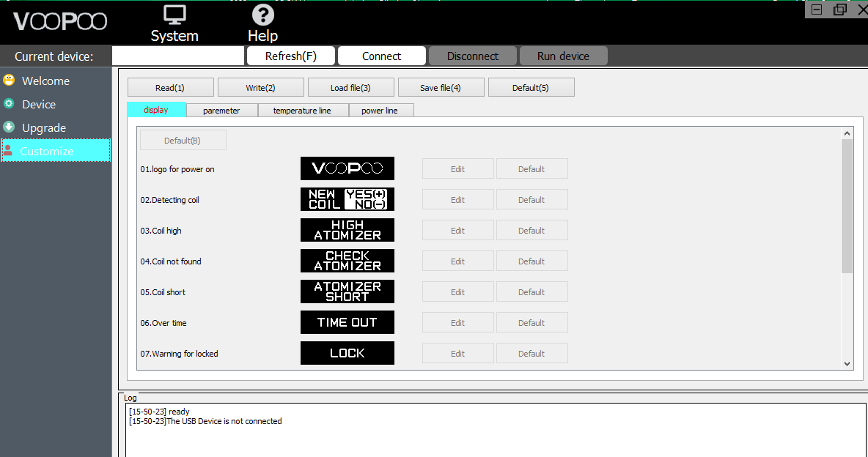Image resolution: width=868 pixels, height=457 pixels.
Task: Switch to the temperature line tab
Action: [302, 110]
